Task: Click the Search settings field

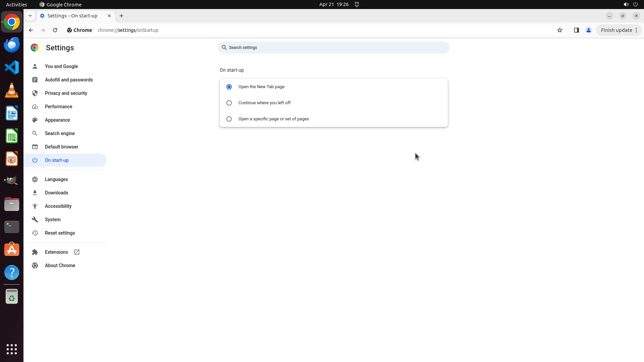Action: point(333,48)
